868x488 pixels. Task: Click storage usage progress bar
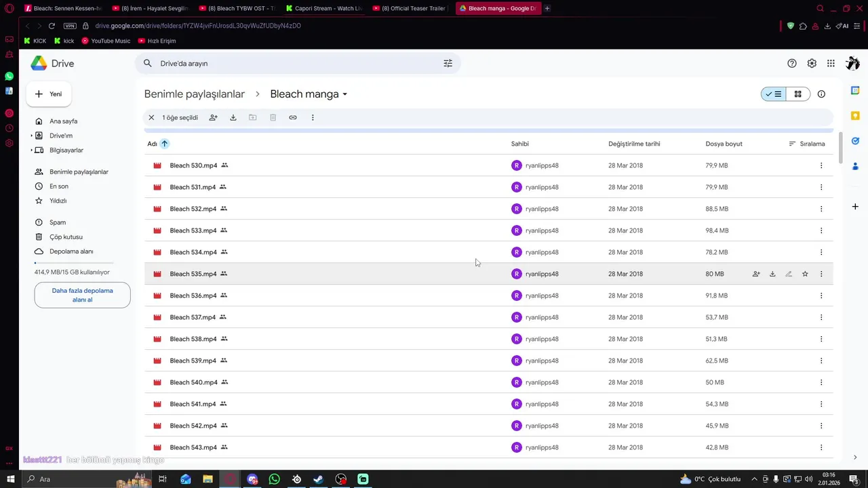click(74, 262)
